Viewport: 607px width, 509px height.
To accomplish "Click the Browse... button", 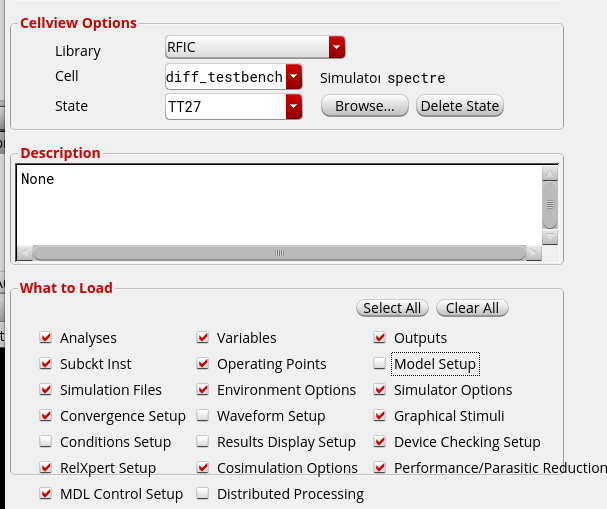I will 365,106.
